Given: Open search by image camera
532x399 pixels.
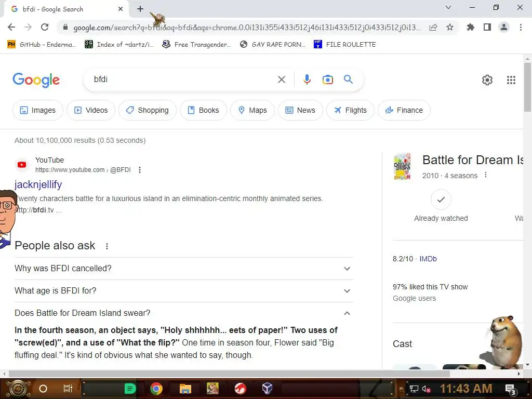Looking at the screenshot, I should point(327,79).
